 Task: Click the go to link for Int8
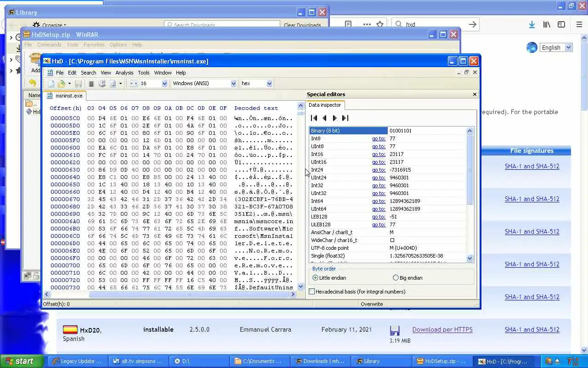pos(379,138)
